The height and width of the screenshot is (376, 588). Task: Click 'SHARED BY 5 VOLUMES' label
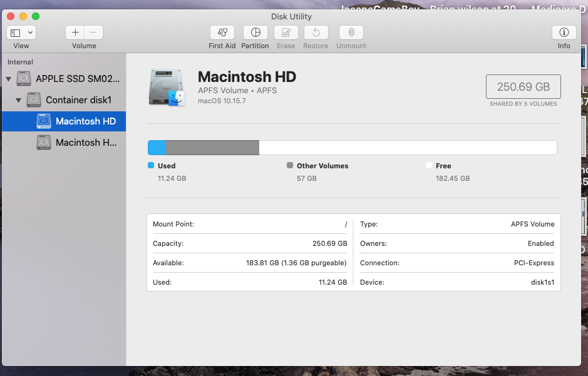(523, 104)
